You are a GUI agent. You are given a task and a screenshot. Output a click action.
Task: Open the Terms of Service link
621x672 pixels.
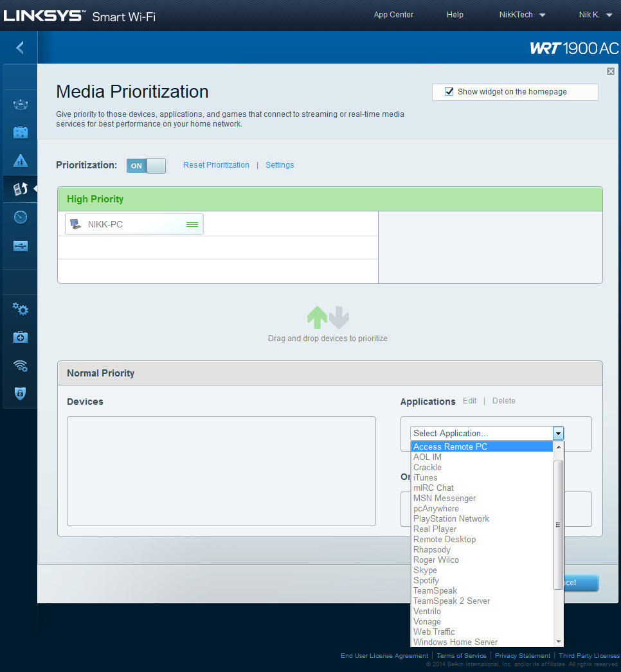point(462,656)
